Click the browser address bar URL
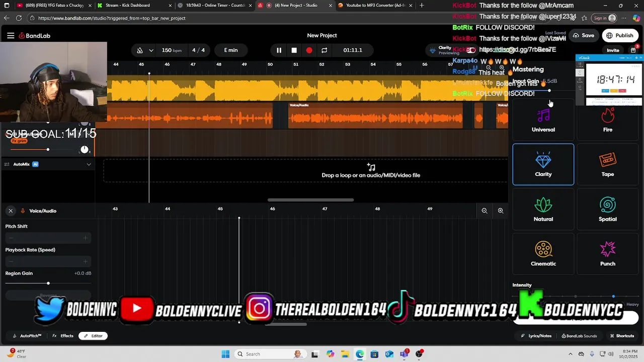644x362 pixels. 112,18
